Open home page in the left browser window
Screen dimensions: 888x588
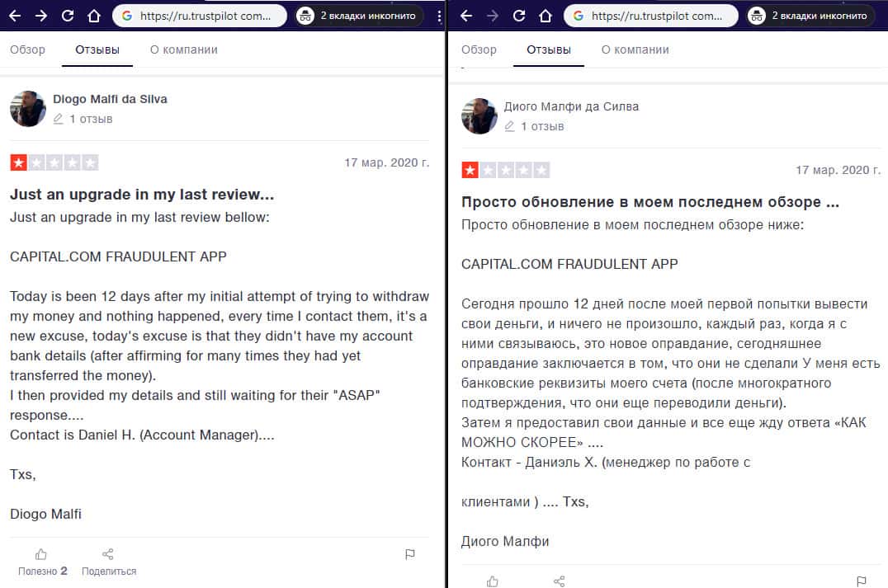pos(94,16)
